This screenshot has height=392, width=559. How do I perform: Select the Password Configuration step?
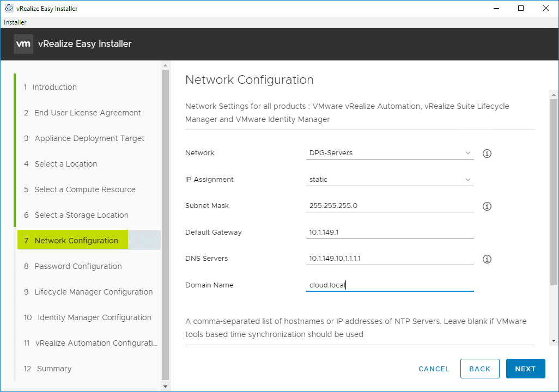78,266
